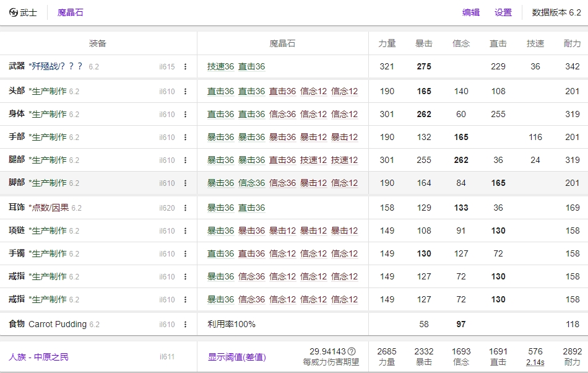
Task: Change the food item Carrot Pudding
Action: (58, 324)
